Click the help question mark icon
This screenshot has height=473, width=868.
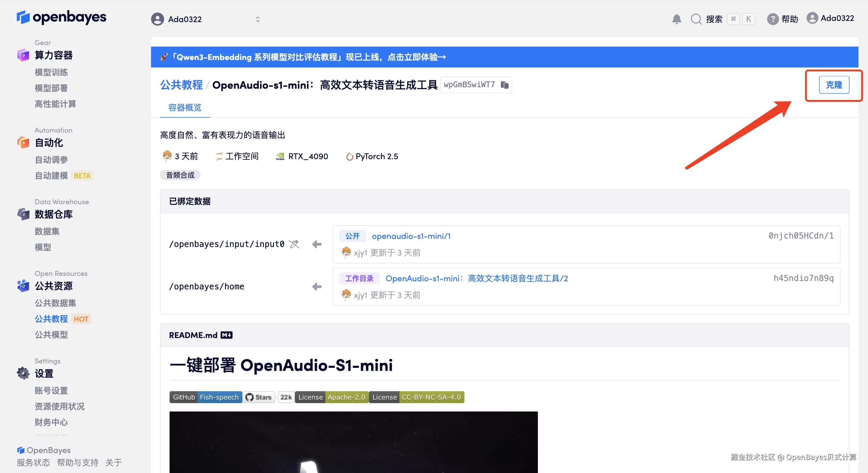coord(773,19)
